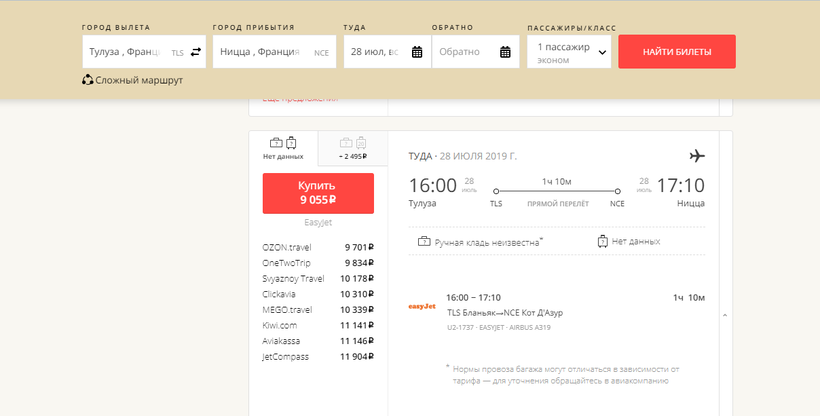Click the unknown hand luggage icon

click(x=424, y=241)
